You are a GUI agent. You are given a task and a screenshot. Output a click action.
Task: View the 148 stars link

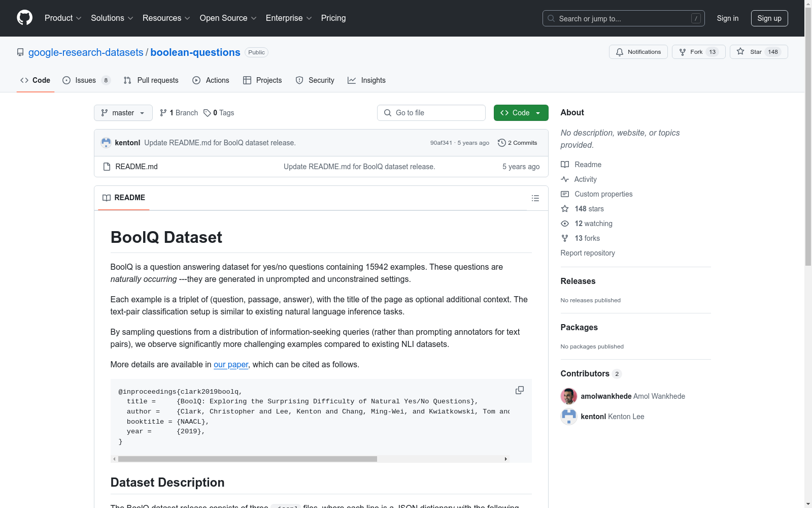point(583,209)
